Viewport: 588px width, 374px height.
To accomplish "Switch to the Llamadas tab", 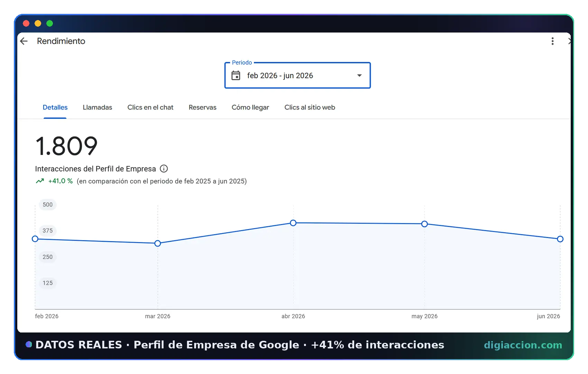I will pyautogui.click(x=98, y=107).
